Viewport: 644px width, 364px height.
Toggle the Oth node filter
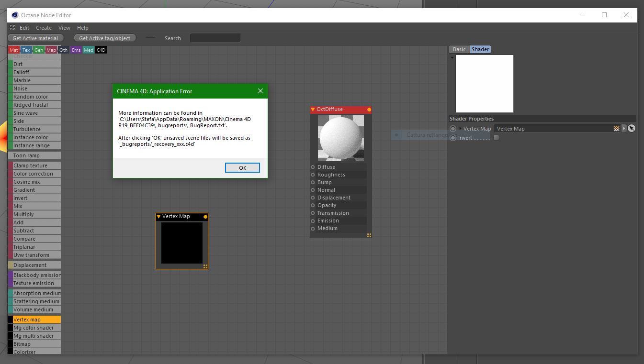(x=64, y=50)
